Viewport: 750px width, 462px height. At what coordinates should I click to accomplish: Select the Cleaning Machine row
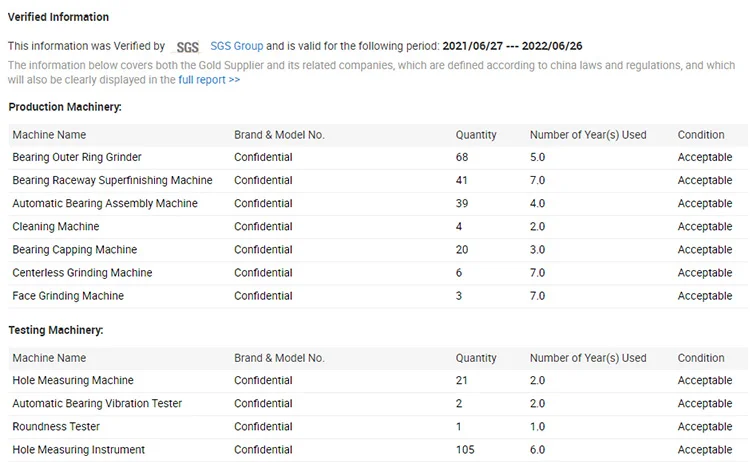pyautogui.click(x=48, y=226)
